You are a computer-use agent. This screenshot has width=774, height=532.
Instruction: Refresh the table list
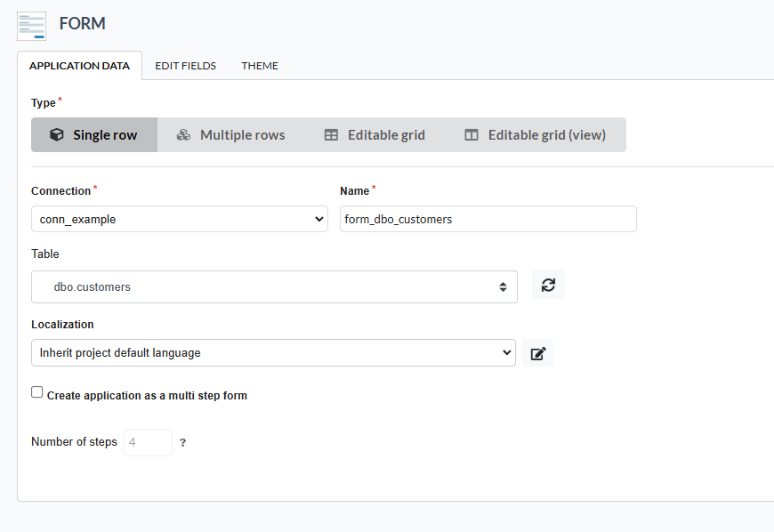point(548,285)
